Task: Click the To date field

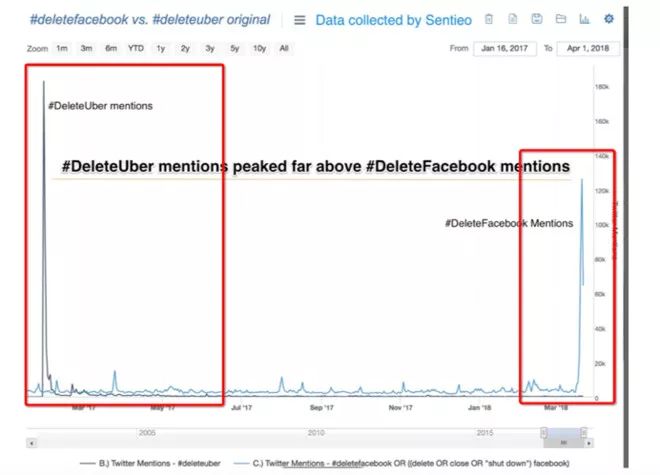Action: coord(587,48)
